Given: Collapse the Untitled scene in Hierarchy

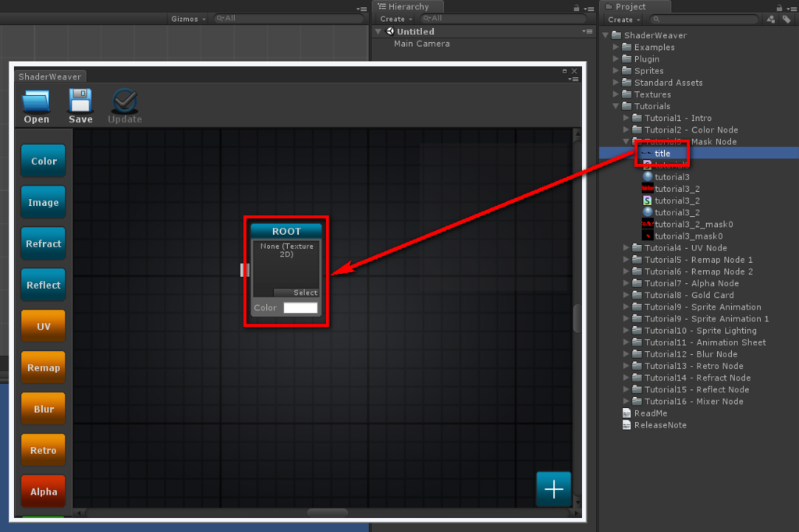Looking at the screenshot, I should (378, 32).
